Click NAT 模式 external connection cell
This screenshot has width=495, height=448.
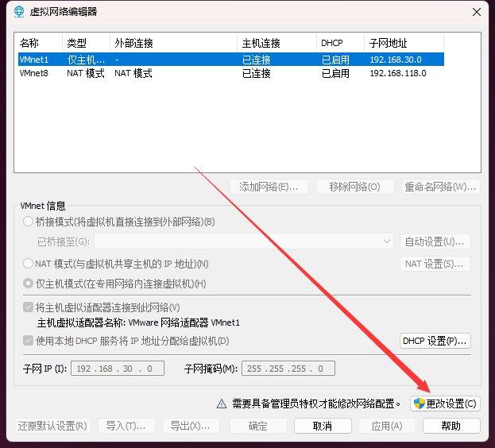tap(133, 73)
